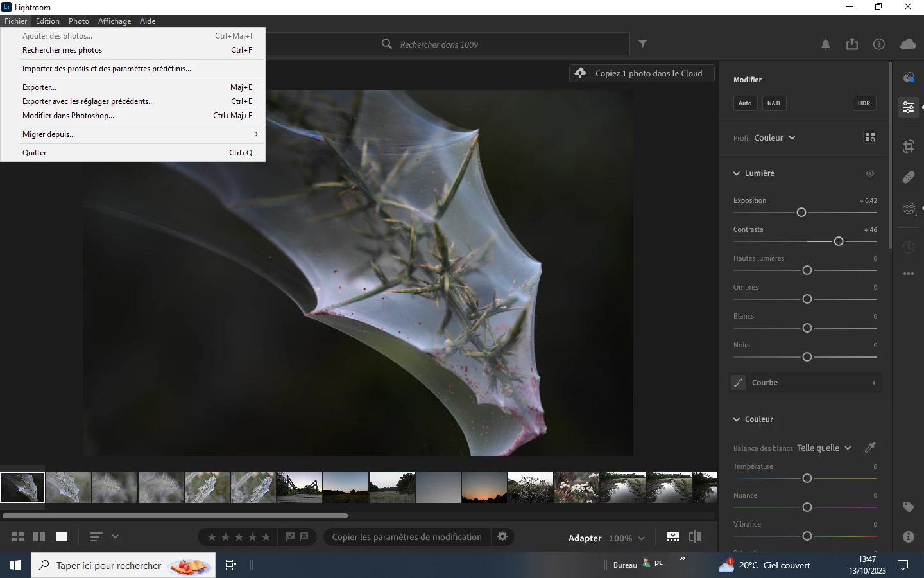Select Rechercher mes photos menu entry
The width and height of the screenshot is (924, 578).
pyautogui.click(x=133, y=50)
